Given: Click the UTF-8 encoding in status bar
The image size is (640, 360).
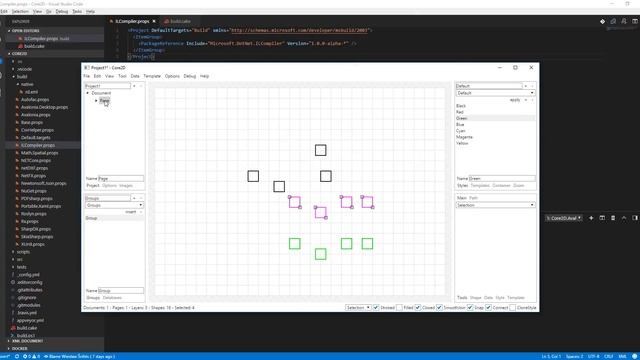Looking at the screenshot, I should tap(594, 356).
